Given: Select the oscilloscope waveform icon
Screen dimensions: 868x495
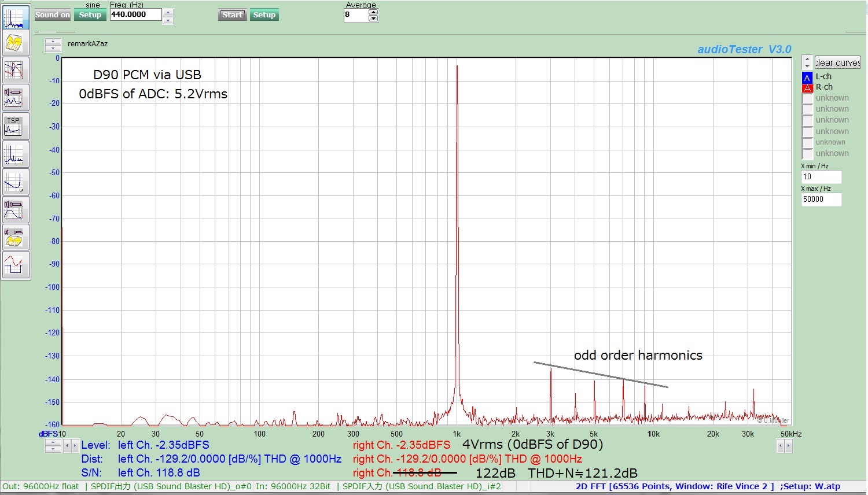Looking at the screenshot, I should 14,265.
